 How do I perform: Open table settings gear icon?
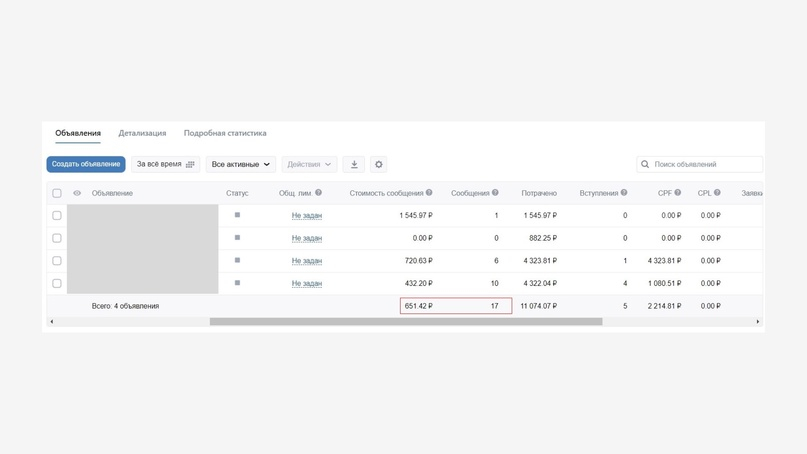(379, 164)
